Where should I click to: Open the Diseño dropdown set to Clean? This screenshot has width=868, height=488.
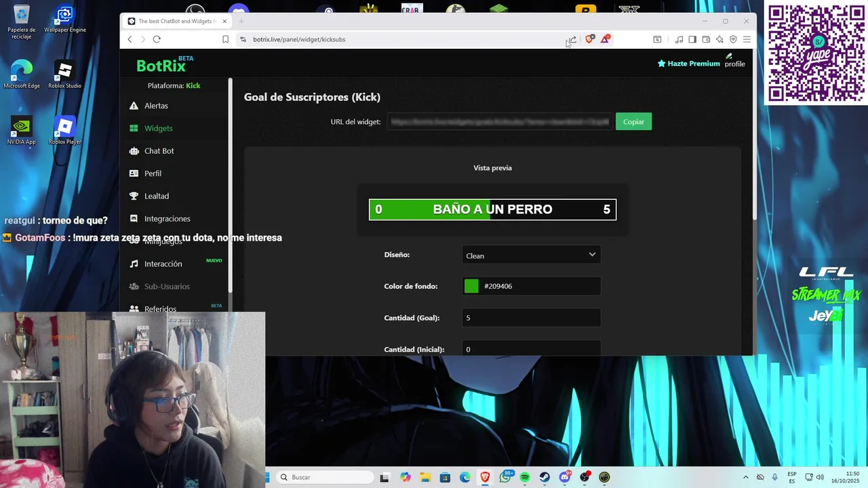click(x=531, y=255)
